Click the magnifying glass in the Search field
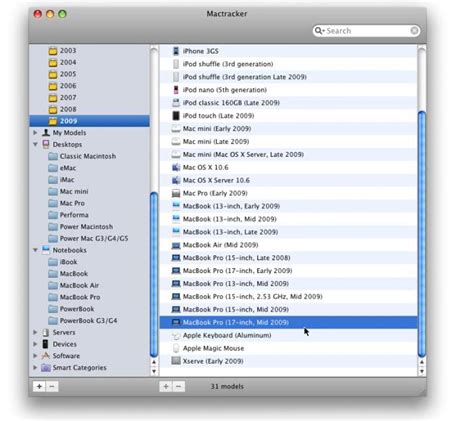Image resolution: width=474 pixels, height=421 pixels. (319, 31)
